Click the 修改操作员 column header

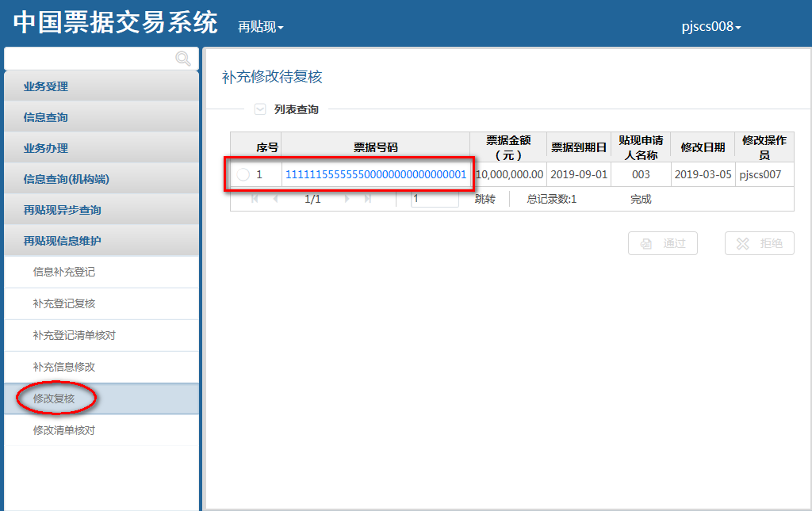pos(764,147)
